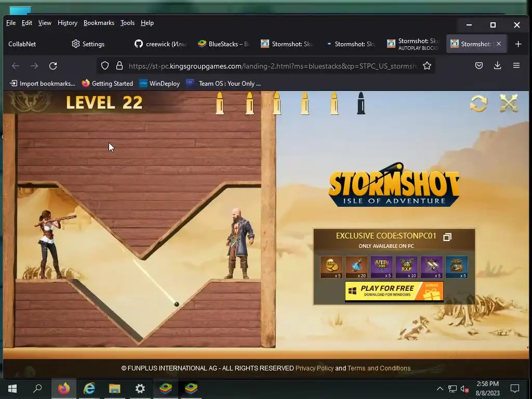The image size is (532, 399).
Task: Open a new tab with the plus button
Action: (518, 44)
